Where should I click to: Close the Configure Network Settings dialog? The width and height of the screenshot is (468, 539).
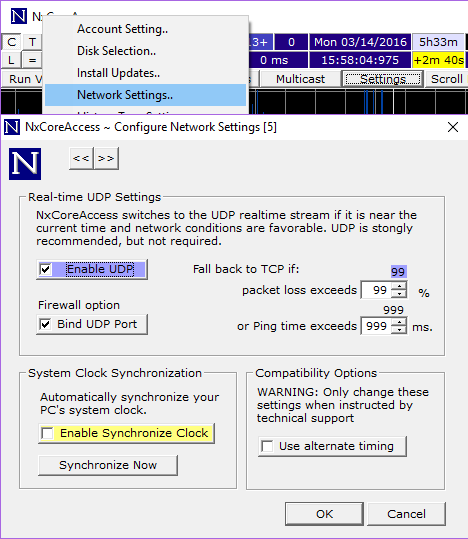pos(453,127)
